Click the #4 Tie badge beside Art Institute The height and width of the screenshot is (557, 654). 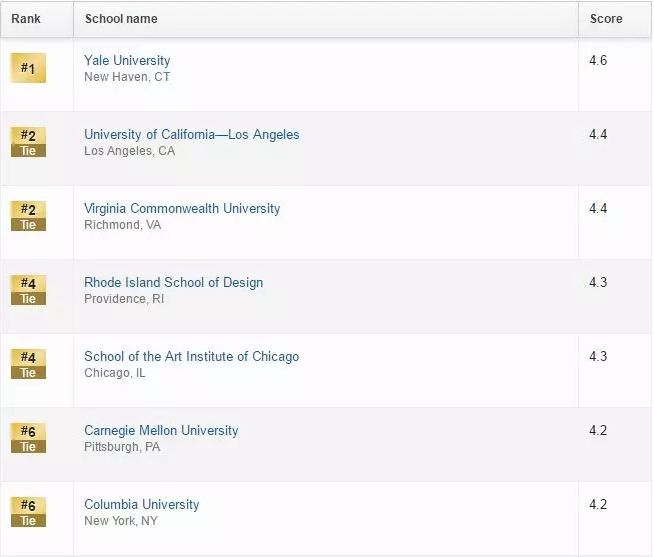tap(28, 364)
